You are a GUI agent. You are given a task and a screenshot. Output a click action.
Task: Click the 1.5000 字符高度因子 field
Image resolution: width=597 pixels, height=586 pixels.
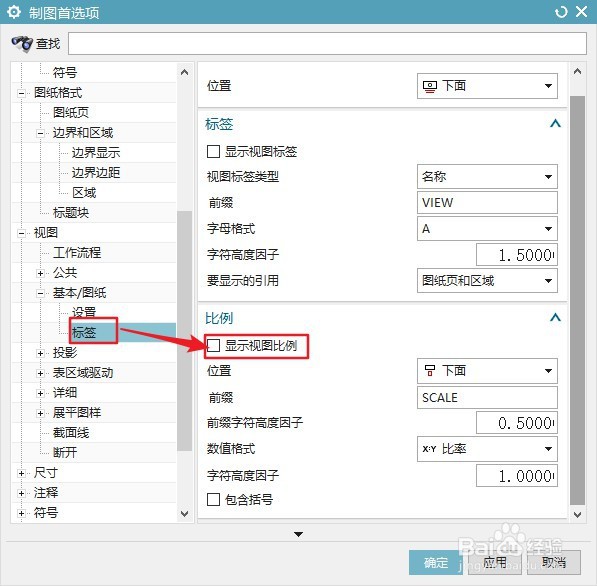[517, 255]
